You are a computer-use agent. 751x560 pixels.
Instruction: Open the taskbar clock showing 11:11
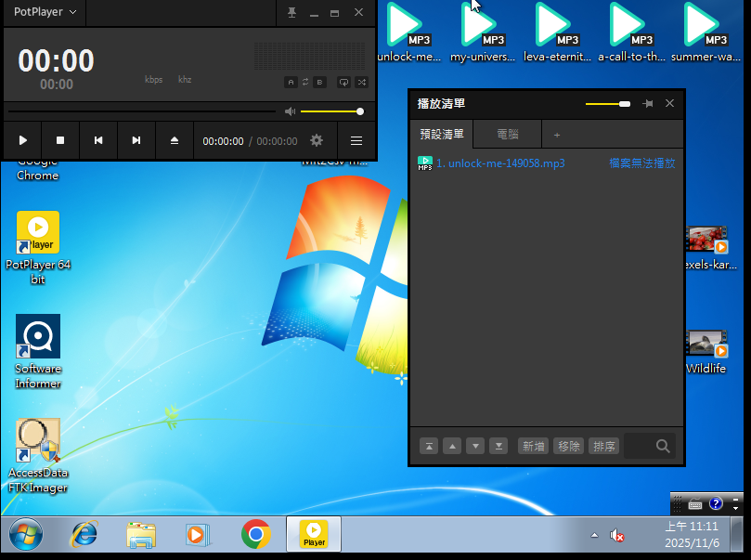tap(692, 535)
